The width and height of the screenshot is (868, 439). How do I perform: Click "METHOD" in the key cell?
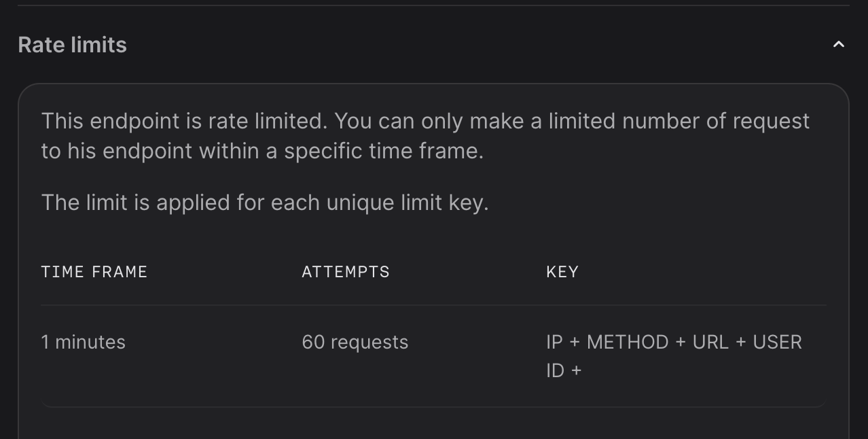pos(628,342)
